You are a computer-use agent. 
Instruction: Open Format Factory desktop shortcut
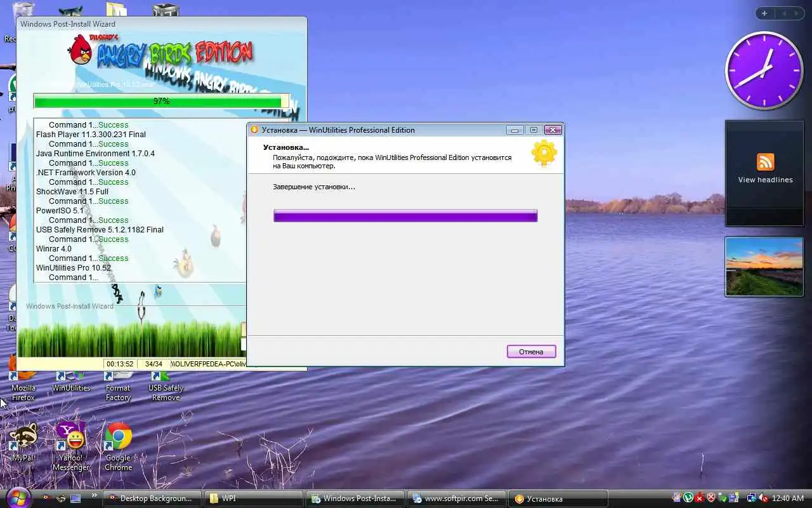pyautogui.click(x=118, y=386)
